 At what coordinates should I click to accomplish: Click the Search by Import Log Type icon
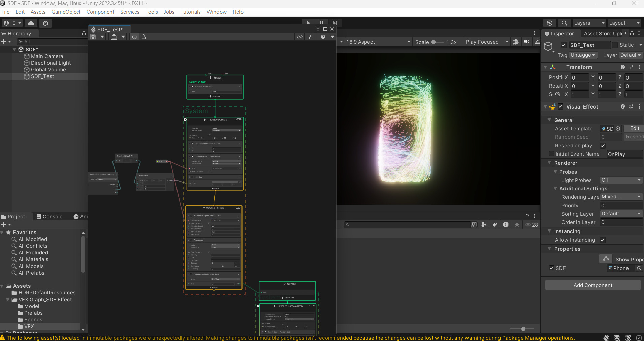[506, 225]
